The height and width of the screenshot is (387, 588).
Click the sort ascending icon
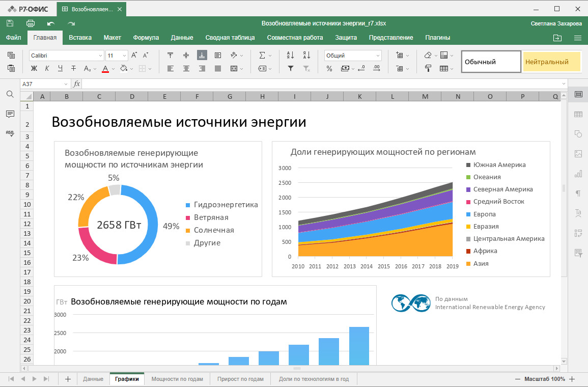click(290, 54)
